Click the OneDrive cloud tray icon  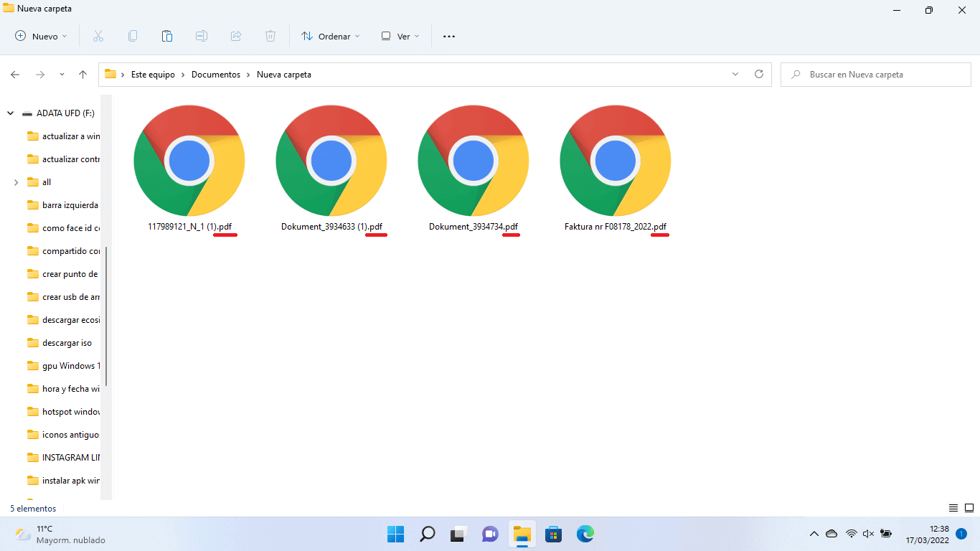point(831,534)
